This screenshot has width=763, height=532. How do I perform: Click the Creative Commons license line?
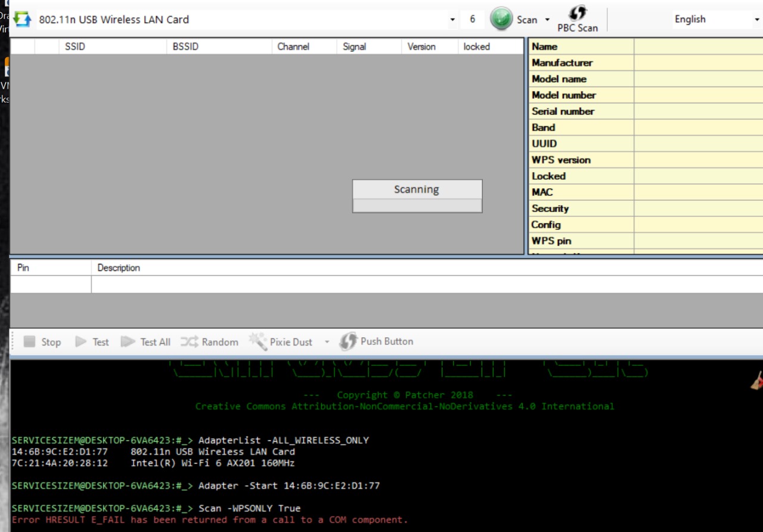click(405, 406)
